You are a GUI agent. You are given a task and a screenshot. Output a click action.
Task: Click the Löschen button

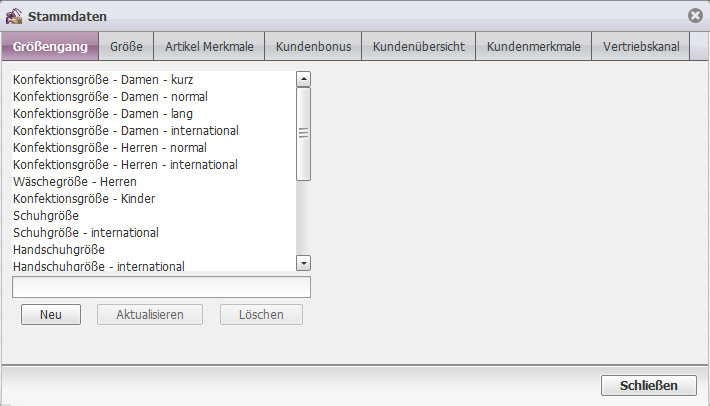pos(261,315)
